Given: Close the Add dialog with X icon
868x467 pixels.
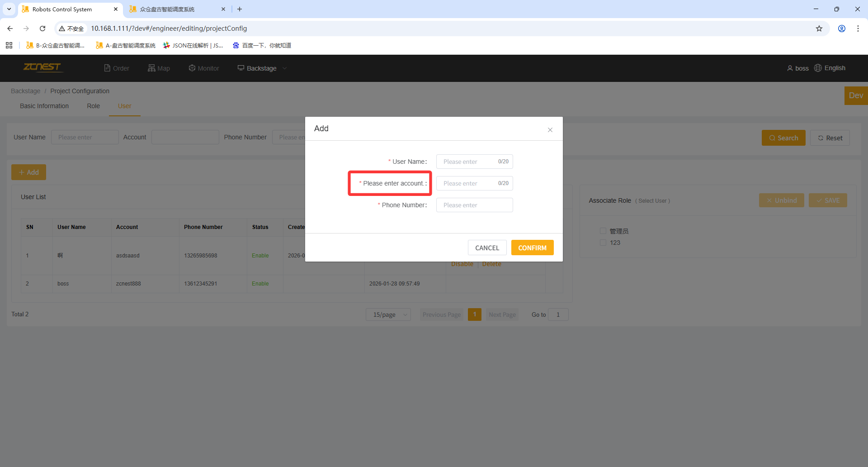Looking at the screenshot, I should tap(550, 130).
